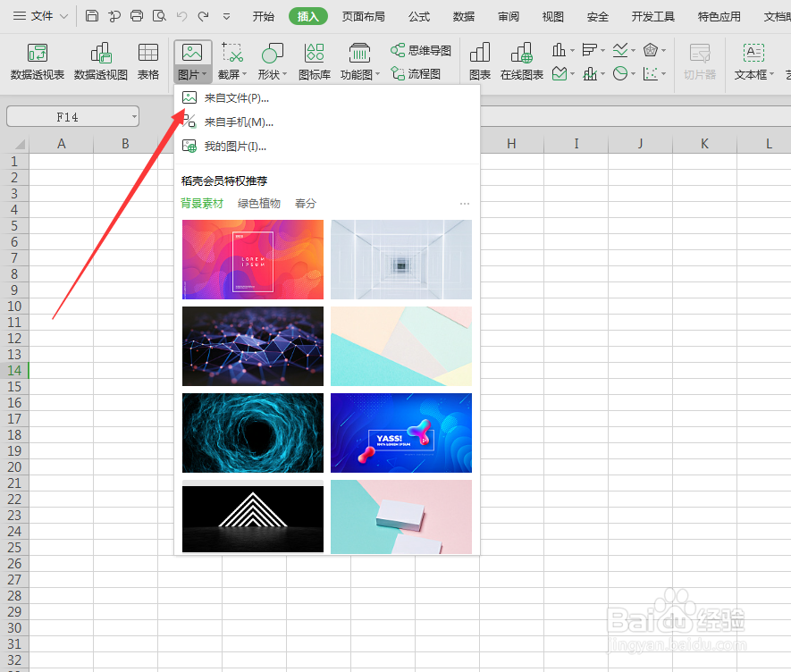Select the 背景素材 category link
Image resolution: width=791 pixels, height=672 pixels.
click(202, 204)
